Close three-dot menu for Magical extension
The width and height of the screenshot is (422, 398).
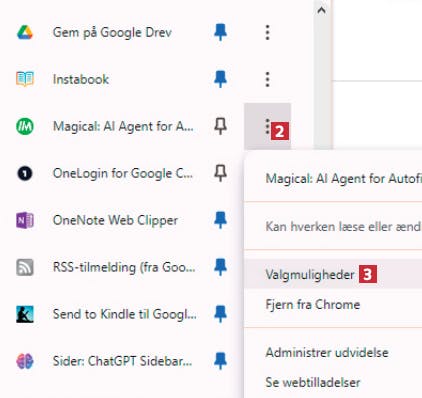point(267,126)
